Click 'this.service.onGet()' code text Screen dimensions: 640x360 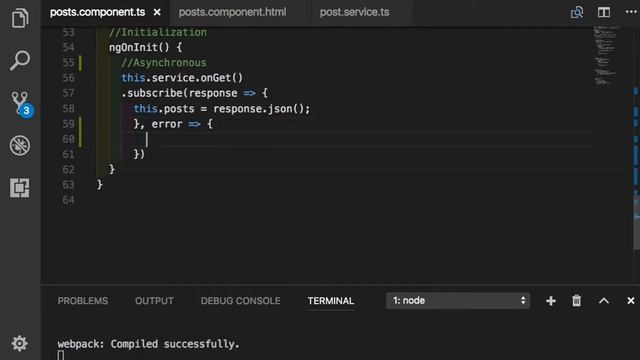[182, 78]
